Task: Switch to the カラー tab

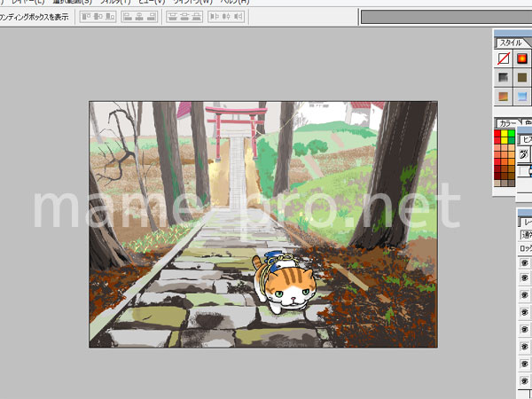Action: click(508, 123)
